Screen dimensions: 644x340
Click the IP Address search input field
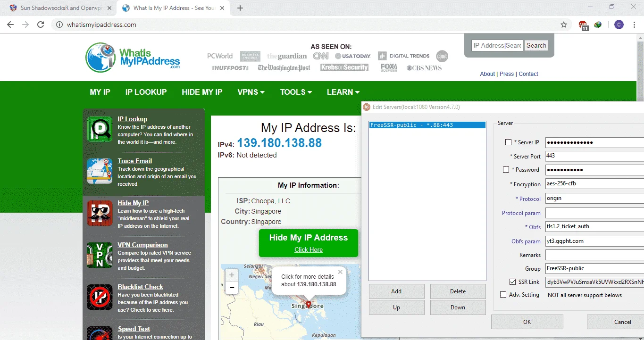[497, 45]
